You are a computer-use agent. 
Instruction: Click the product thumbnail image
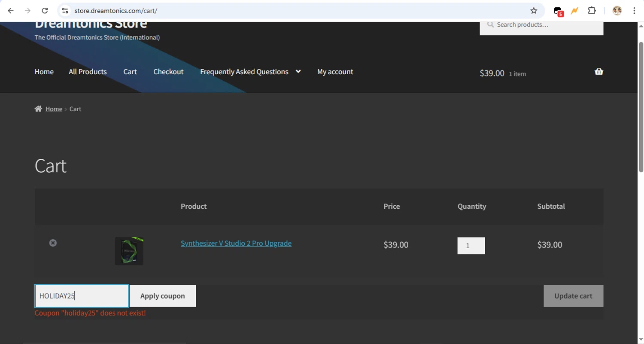[x=129, y=251]
